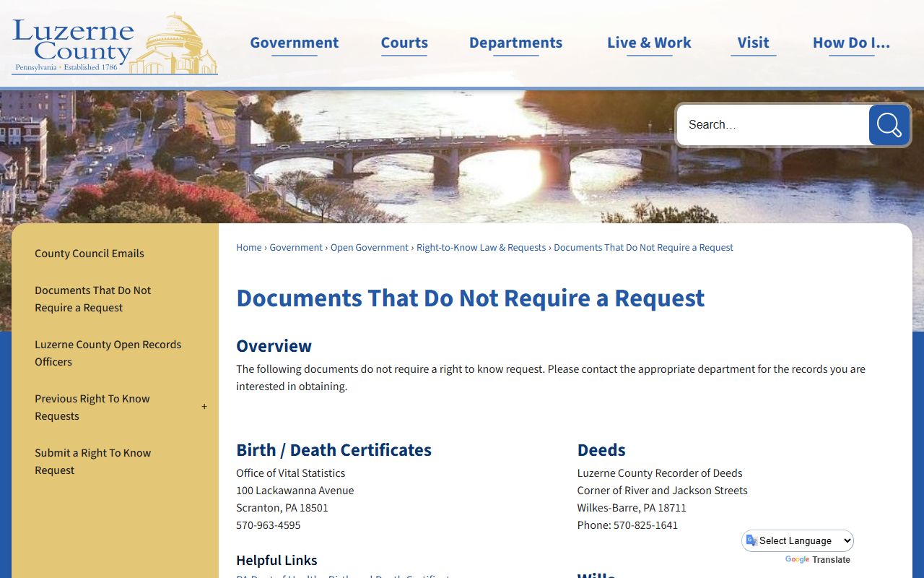Click phone number 570-963-4595
This screenshot has width=924, height=578.
[x=269, y=525]
